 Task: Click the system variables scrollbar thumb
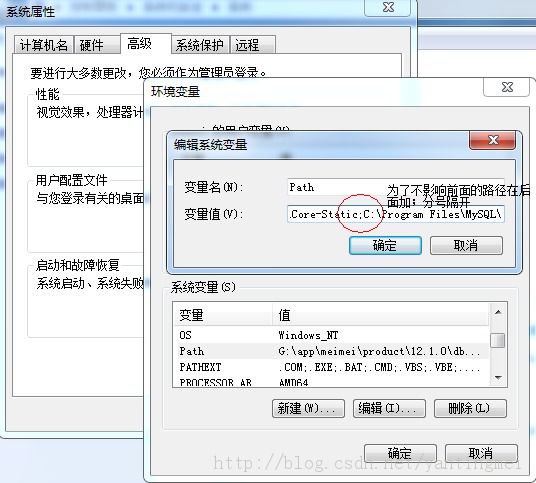pyautogui.click(x=498, y=340)
